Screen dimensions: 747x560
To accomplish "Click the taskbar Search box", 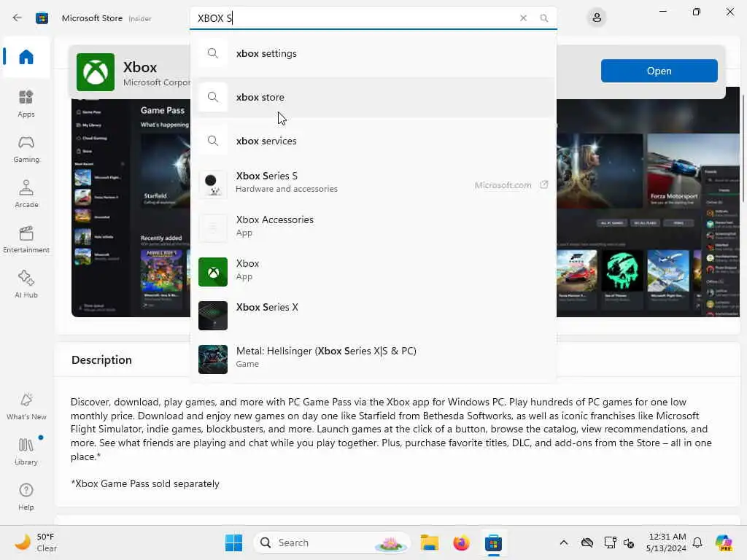I will click(x=332, y=542).
